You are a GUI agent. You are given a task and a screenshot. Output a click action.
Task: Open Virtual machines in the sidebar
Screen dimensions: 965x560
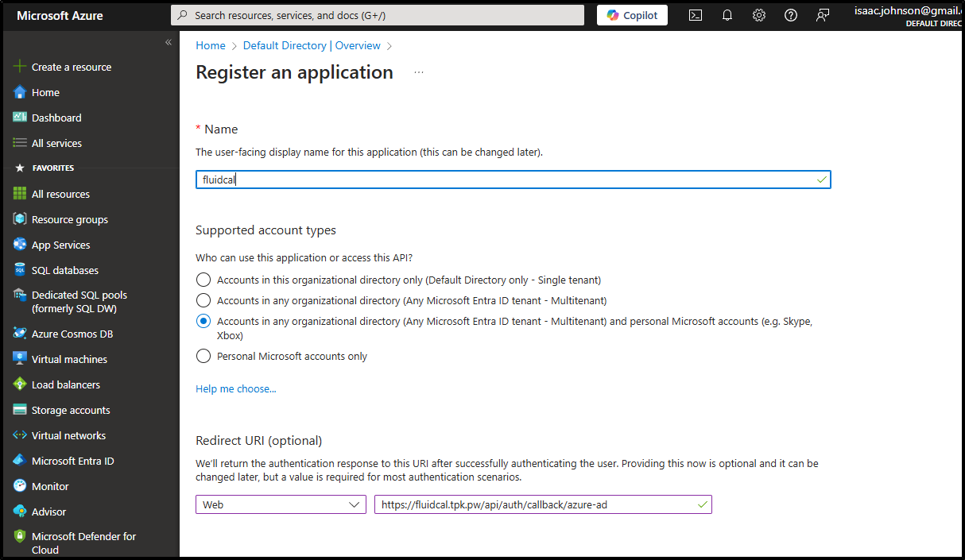[x=69, y=359]
